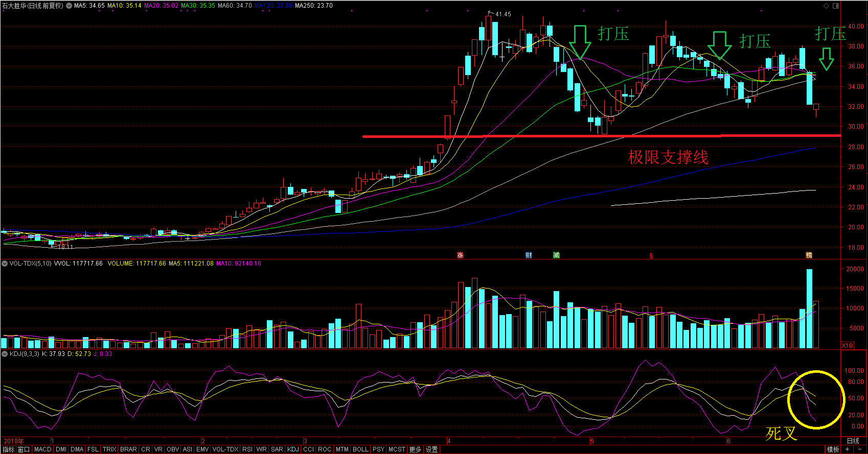The image size is (868, 454).
Task: Click the 减 marker below the candles
Action: (556, 255)
